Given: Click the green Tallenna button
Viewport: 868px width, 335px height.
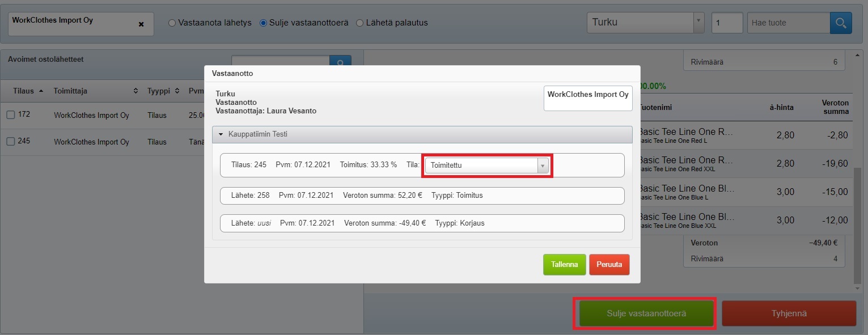Looking at the screenshot, I should coord(564,265).
